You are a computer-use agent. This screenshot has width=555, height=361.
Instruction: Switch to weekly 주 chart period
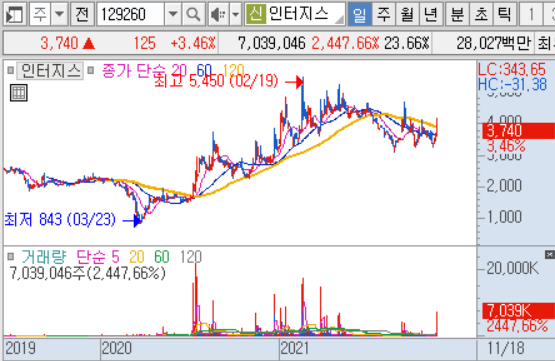[x=383, y=15]
